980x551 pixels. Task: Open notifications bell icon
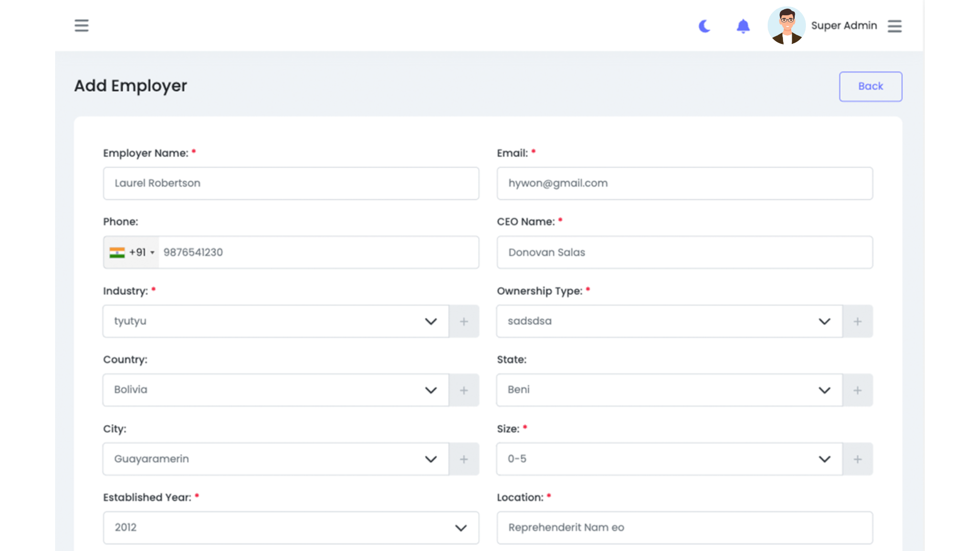(743, 26)
